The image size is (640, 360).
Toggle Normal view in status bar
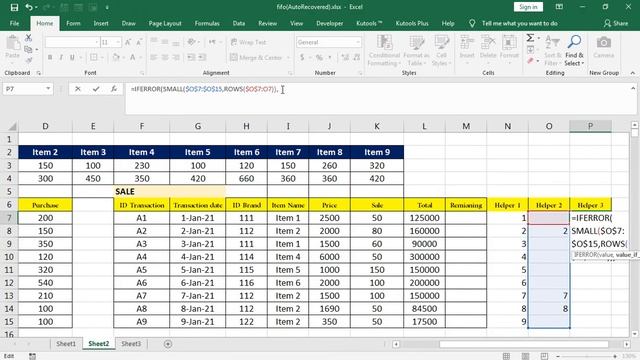507,356
